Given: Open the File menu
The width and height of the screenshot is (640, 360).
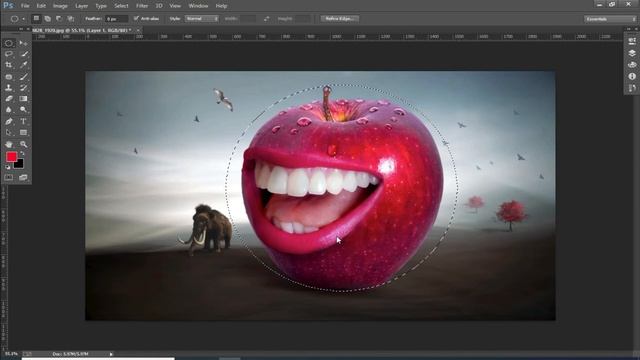Looking at the screenshot, I should (25, 6).
